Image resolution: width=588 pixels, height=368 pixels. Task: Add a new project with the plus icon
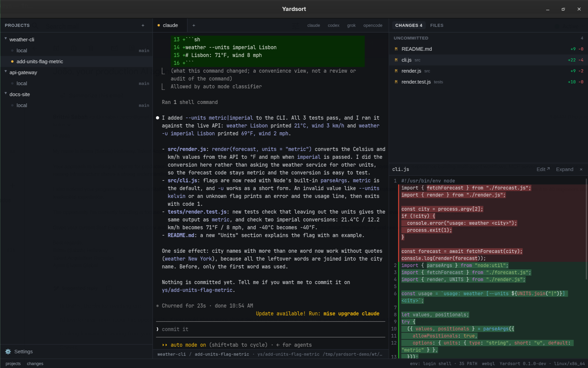143,25
